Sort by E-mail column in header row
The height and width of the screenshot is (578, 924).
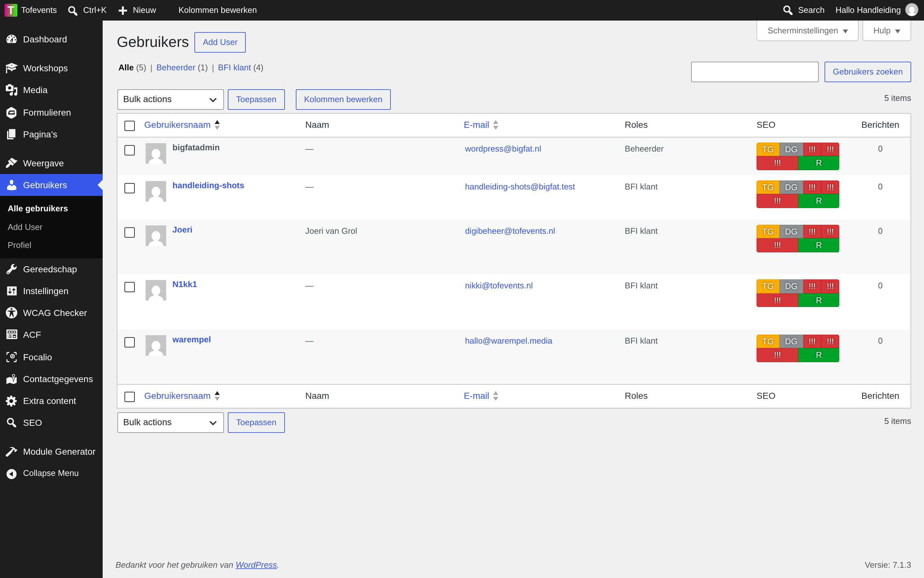click(481, 125)
